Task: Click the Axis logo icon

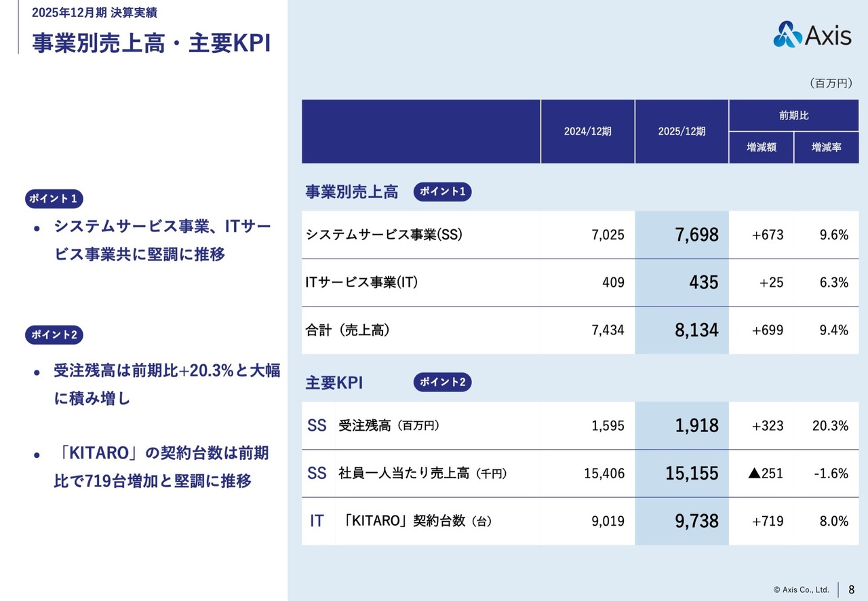Action: click(788, 34)
